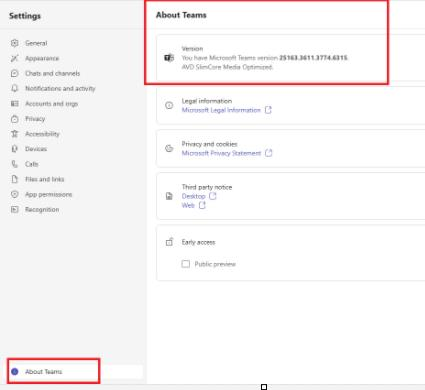
Task: Select the Appearance brush icon
Action: pyautogui.click(x=15, y=58)
